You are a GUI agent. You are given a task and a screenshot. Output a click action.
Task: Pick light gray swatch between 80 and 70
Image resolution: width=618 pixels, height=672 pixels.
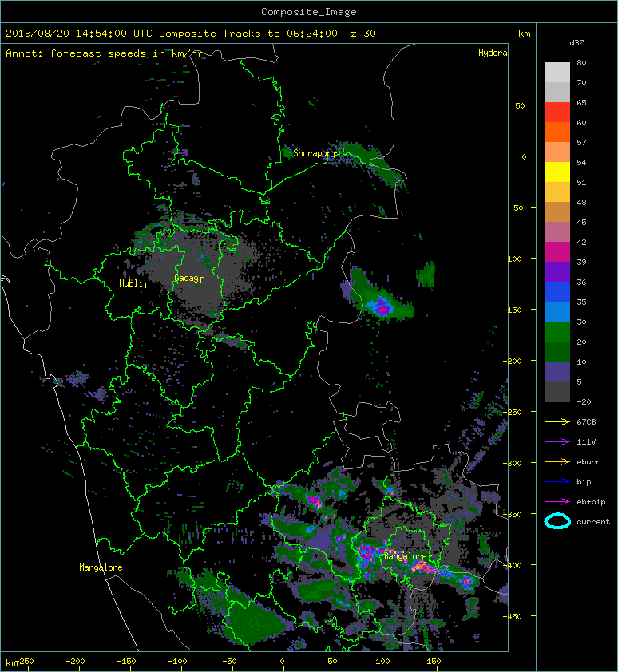(x=557, y=72)
